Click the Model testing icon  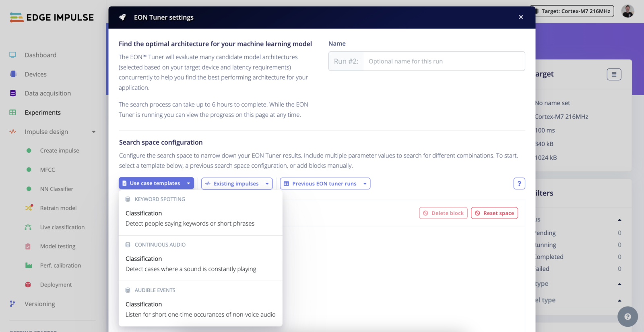[x=28, y=246]
